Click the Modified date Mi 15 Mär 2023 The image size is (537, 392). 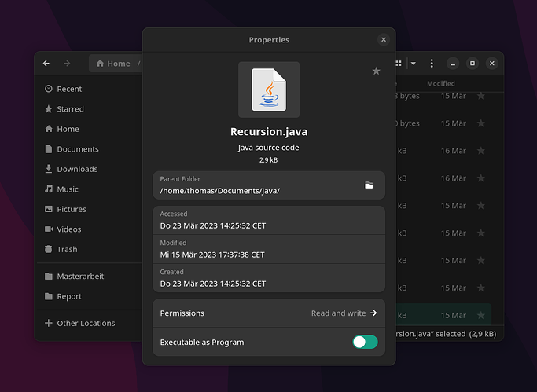pyautogui.click(x=212, y=255)
